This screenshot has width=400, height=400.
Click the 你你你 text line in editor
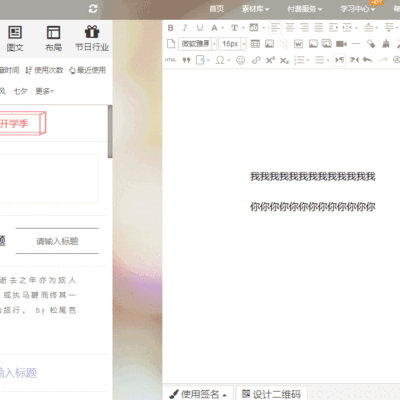click(313, 207)
